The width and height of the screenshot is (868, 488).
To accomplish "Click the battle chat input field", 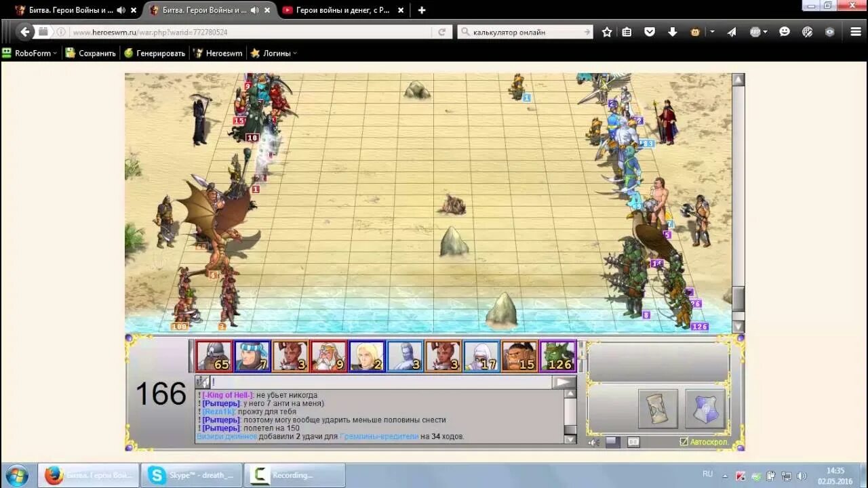I will pos(381,382).
